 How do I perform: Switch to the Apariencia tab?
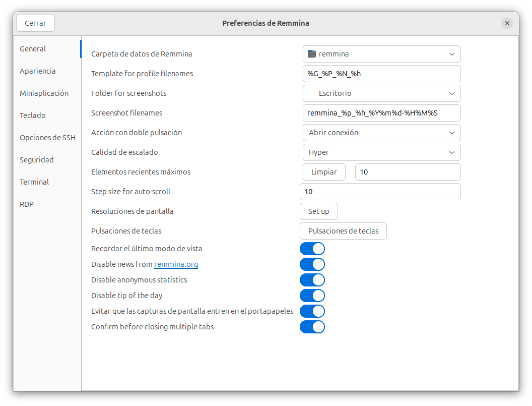[x=38, y=71]
